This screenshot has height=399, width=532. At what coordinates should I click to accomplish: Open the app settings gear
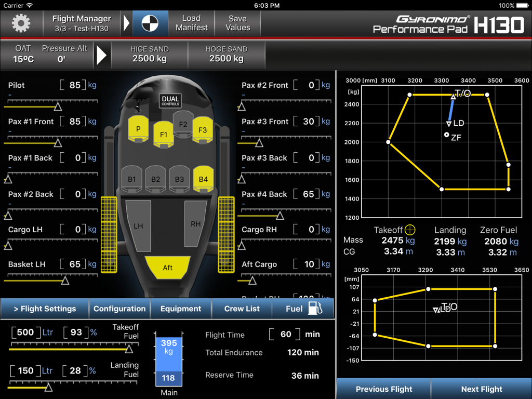[20, 23]
